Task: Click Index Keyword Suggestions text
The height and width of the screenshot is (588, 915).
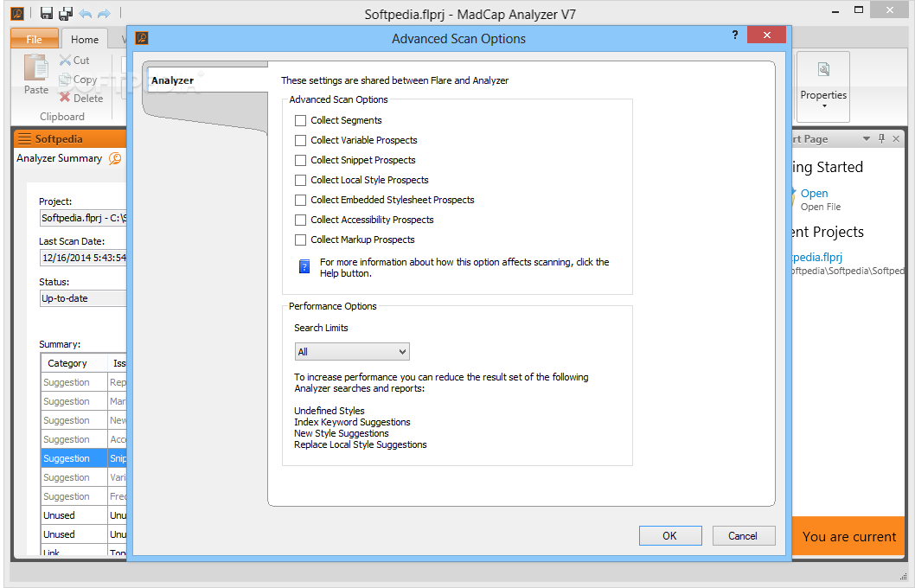Action: point(352,422)
